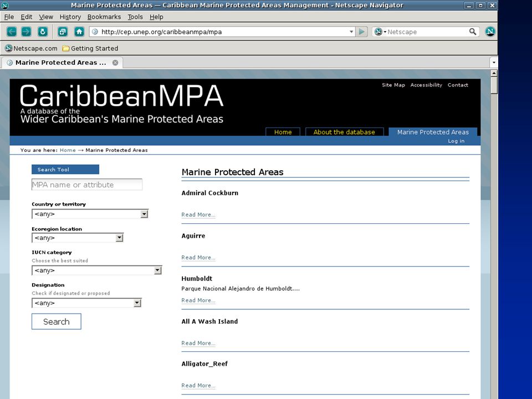This screenshot has height=399, width=532.
Task: Open the Home page toolbar icon
Action: pyautogui.click(x=79, y=32)
